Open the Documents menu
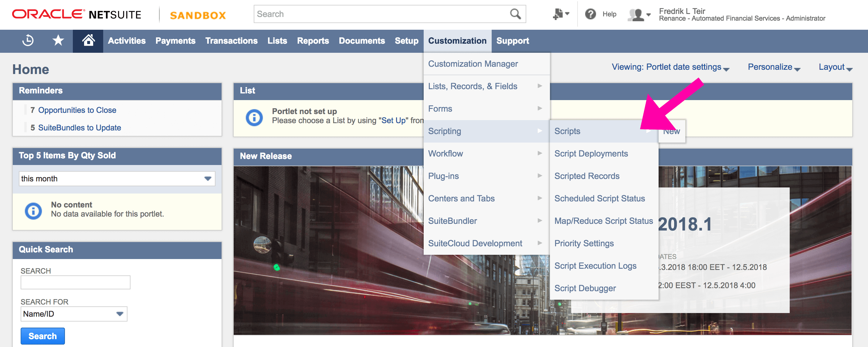This screenshot has width=868, height=347. (362, 41)
